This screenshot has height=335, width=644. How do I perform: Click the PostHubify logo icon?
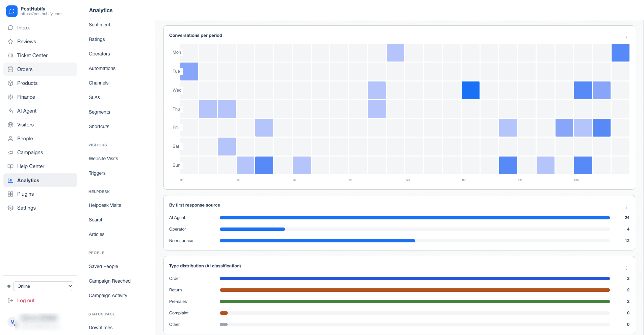(12, 11)
